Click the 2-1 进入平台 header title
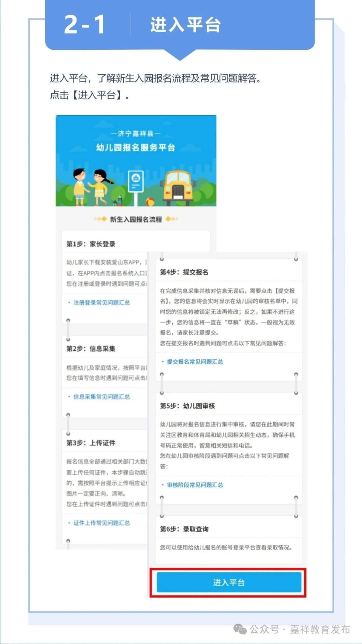The width and height of the screenshot is (362, 644). [x=143, y=25]
